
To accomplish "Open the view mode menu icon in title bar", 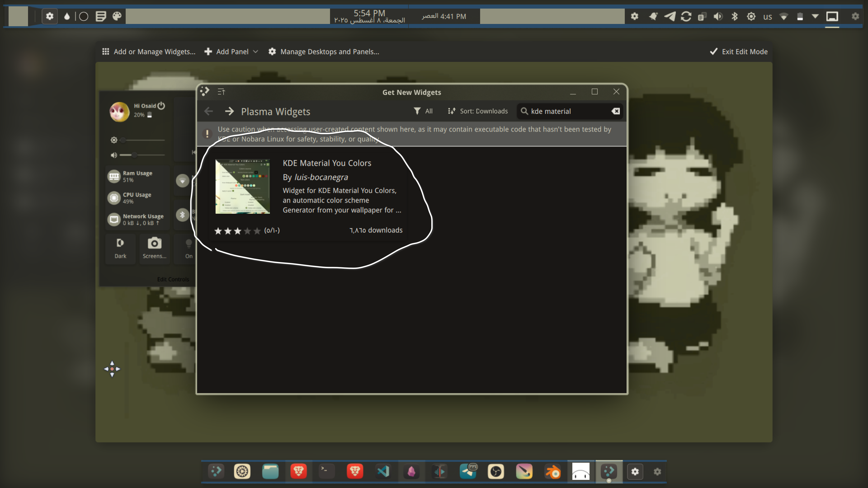I will pos(221,91).
